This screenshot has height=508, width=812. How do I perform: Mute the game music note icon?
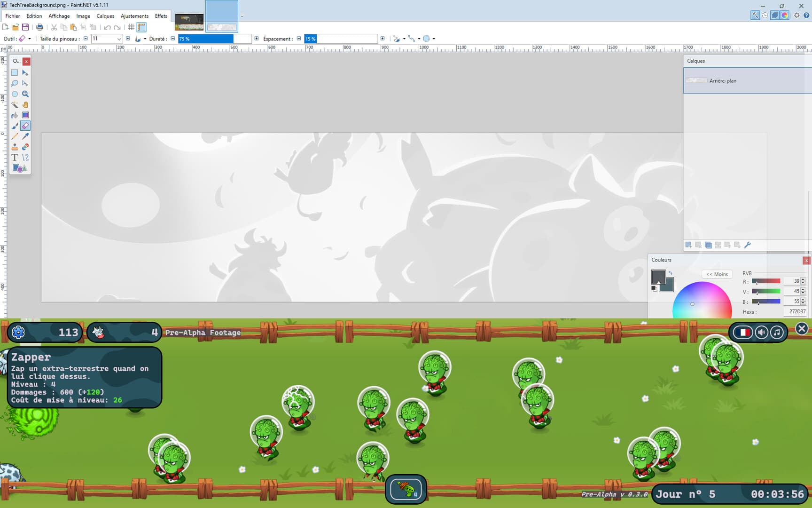(x=777, y=332)
